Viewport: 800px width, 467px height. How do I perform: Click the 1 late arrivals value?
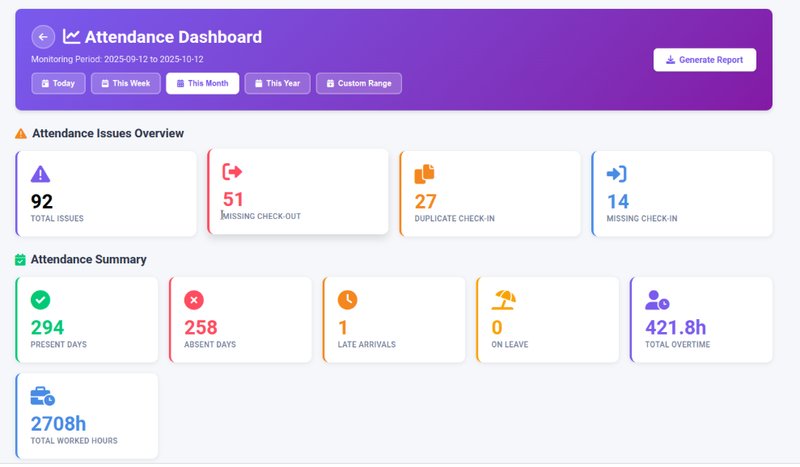pos(343,328)
